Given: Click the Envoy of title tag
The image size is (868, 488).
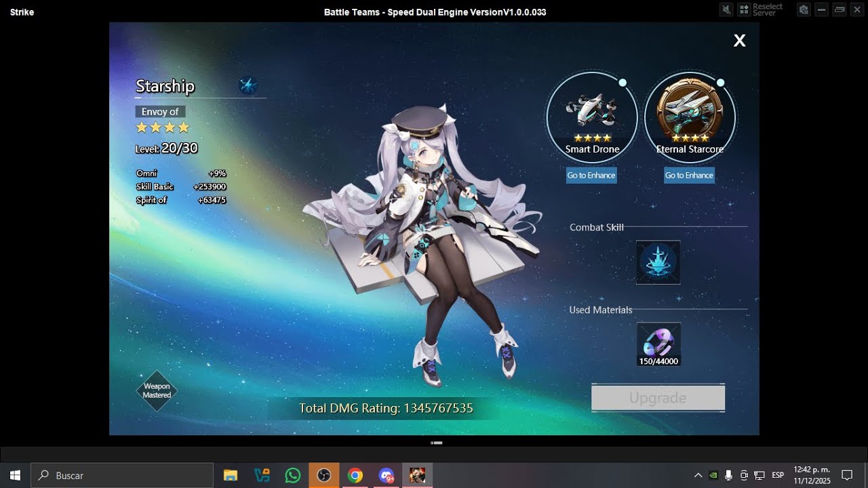Looking at the screenshot, I should 160,112.
